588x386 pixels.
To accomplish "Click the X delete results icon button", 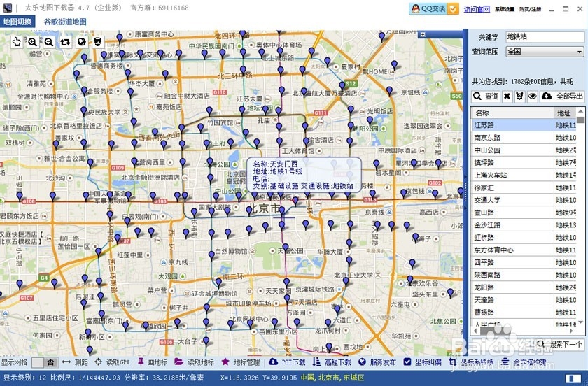I will [507, 96].
